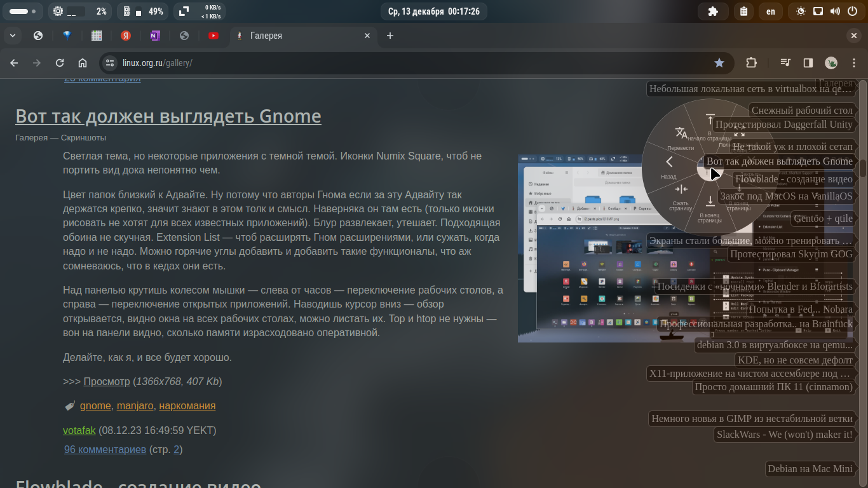Open the en keyboard layout menu

click(x=771, y=11)
